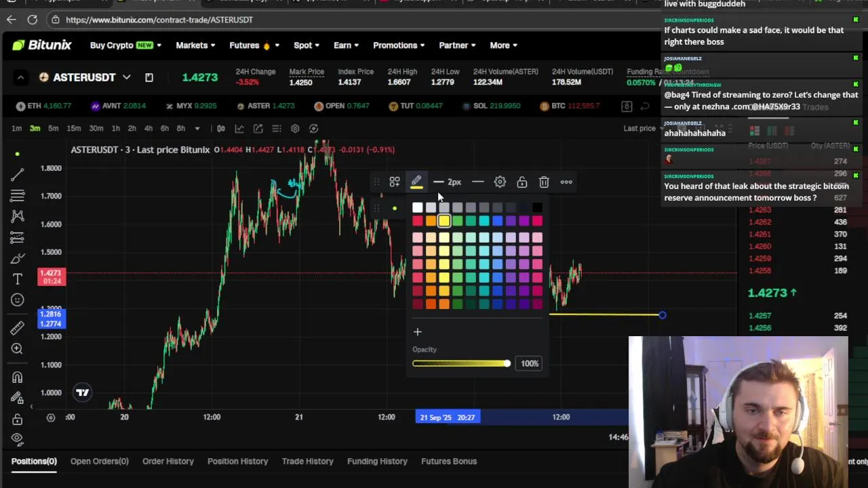Toggle magnet mode in drawing sidebar

(x=18, y=377)
